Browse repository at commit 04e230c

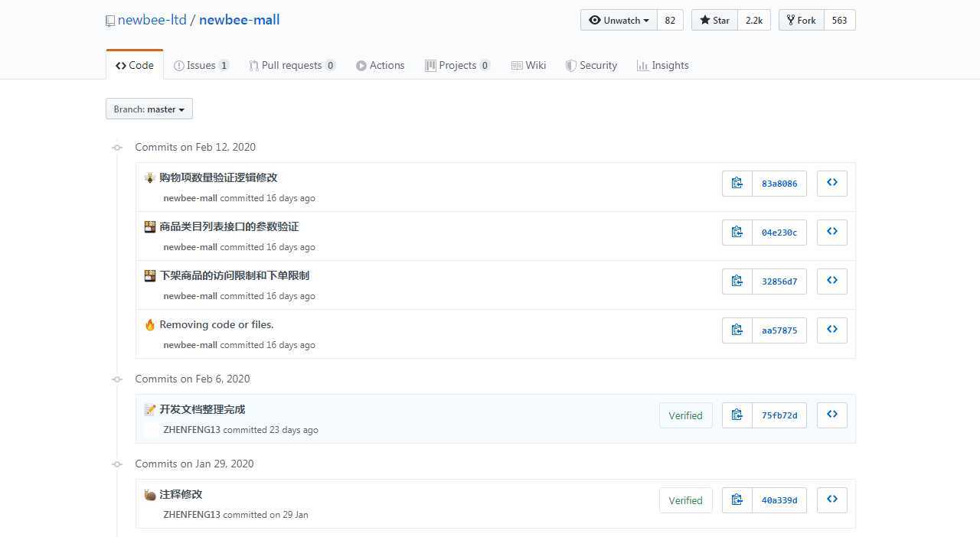click(x=832, y=233)
